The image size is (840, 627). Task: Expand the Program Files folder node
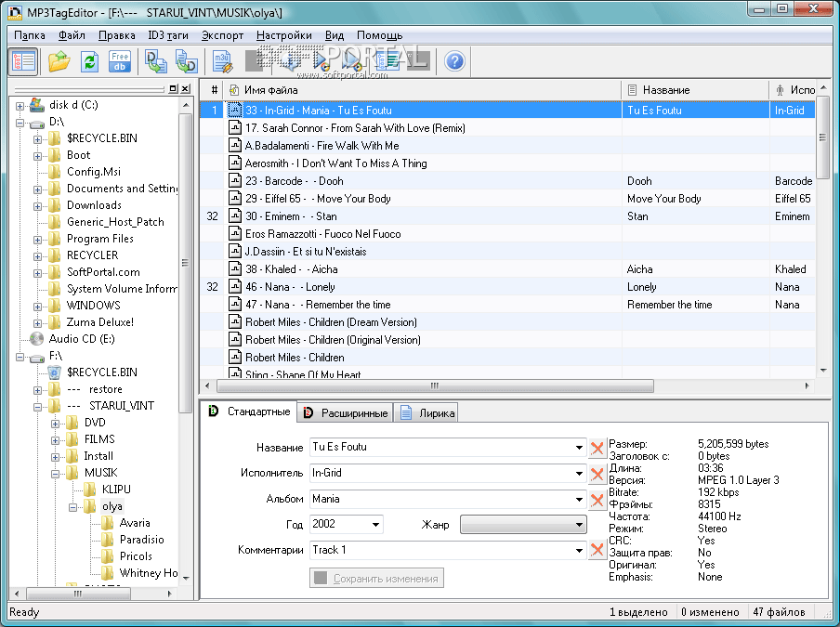(37, 240)
